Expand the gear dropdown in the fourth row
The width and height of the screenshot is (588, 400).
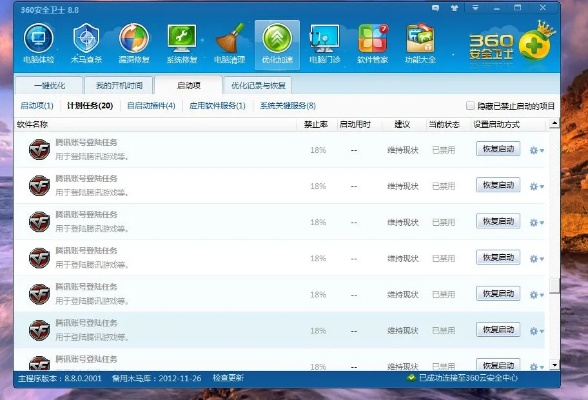[537, 259]
